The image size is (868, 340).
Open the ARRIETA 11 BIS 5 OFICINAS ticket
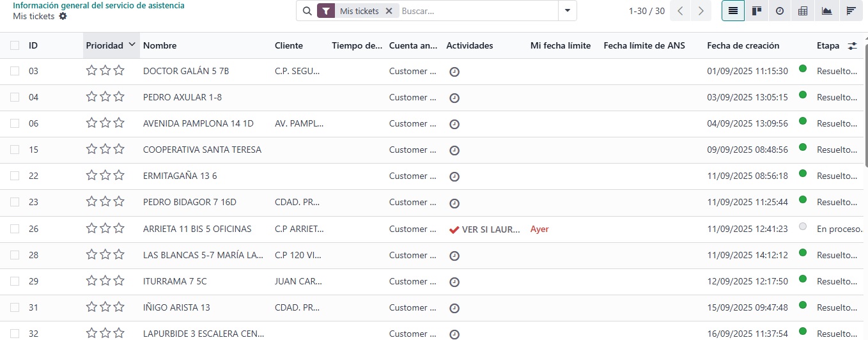point(197,229)
